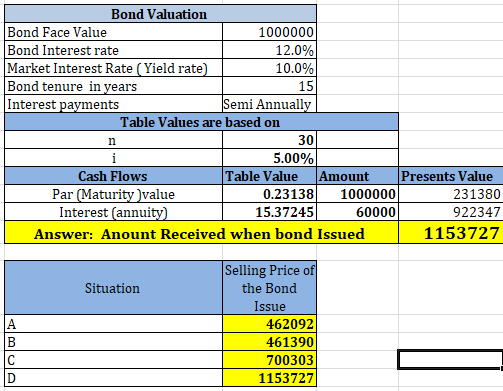Select the situation D price 1153727 cell
Viewport: 503px width, 391px height.
click(x=269, y=378)
